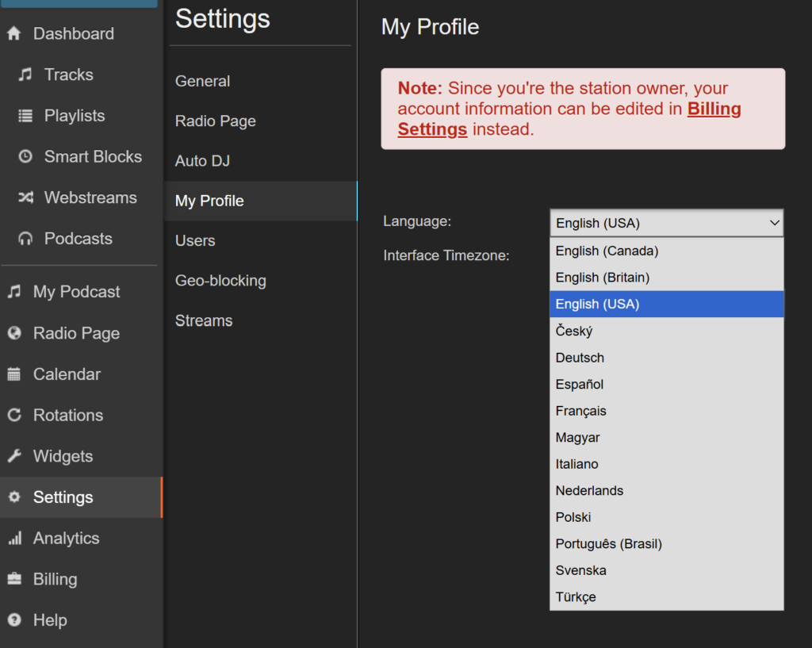The height and width of the screenshot is (648, 812).
Task: Choose Türkçe language option
Action: tap(666, 597)
